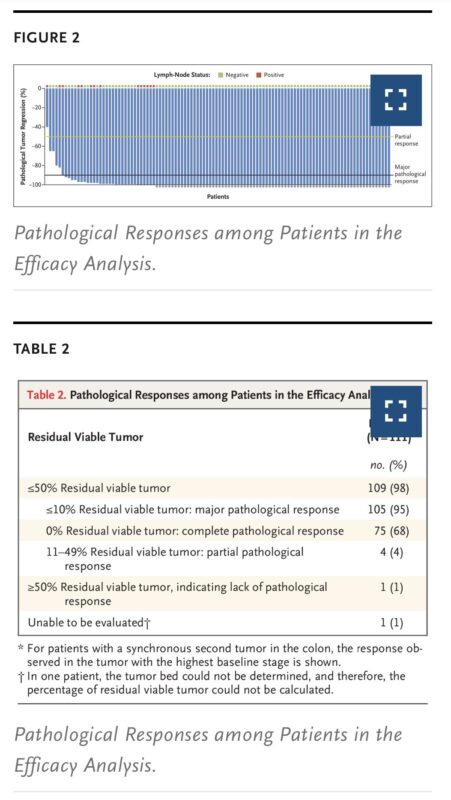Select the Partial response line label
Viewport: 451px width, 800px height.
(x=406, y=140)
